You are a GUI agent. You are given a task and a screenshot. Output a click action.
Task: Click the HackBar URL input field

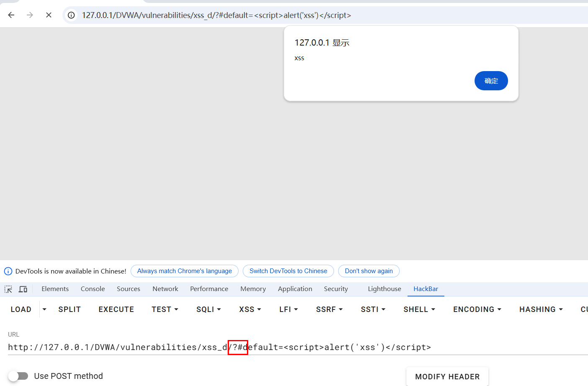(298, 347)
